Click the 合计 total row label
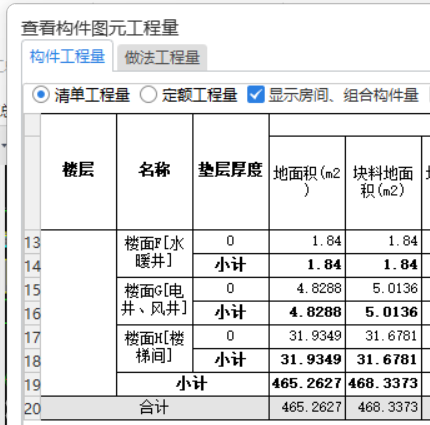This screenshot has width=430, height=425. point(155,408)
